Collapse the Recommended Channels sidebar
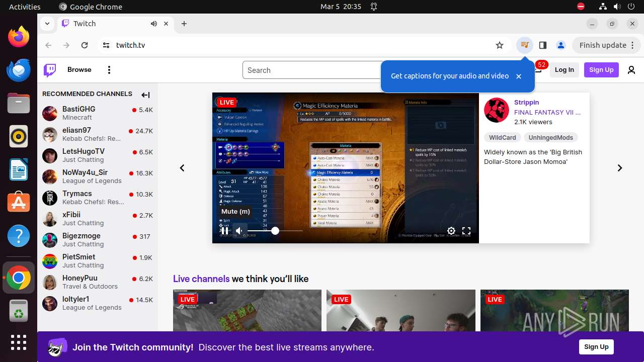This screenshot has height=362, width=644. (x=145, y=95)
